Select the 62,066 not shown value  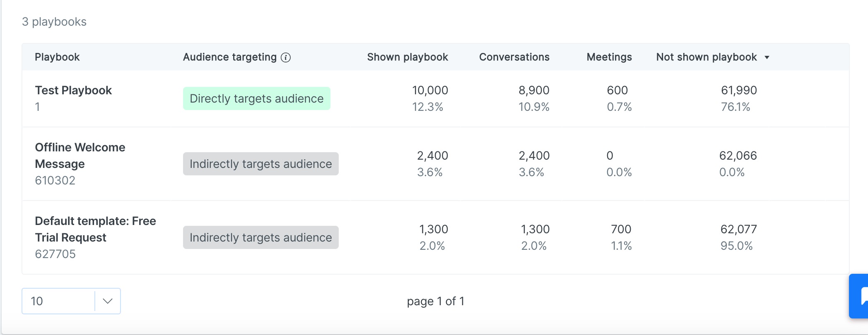point(738,156)
